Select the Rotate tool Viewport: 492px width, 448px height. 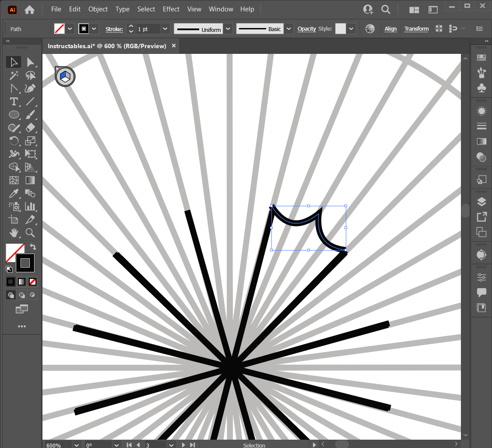(x=14, y=141)
